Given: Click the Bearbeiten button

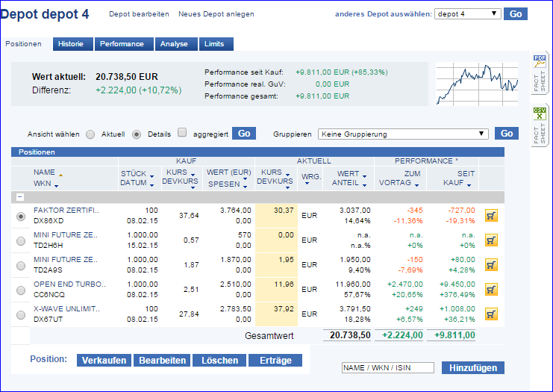Looking at the screenshot, I should click(x=162, y=360).
